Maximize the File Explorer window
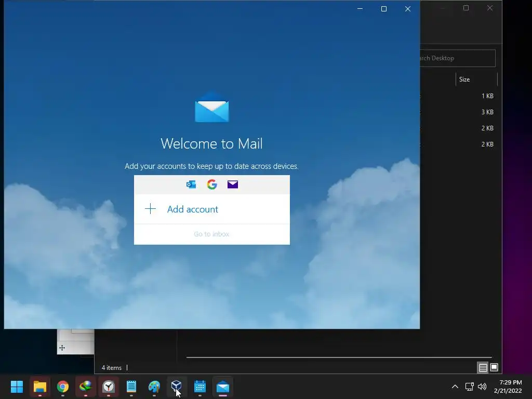Image resolution: width=532 pixels, height=399 pixels. coord(466,8)
